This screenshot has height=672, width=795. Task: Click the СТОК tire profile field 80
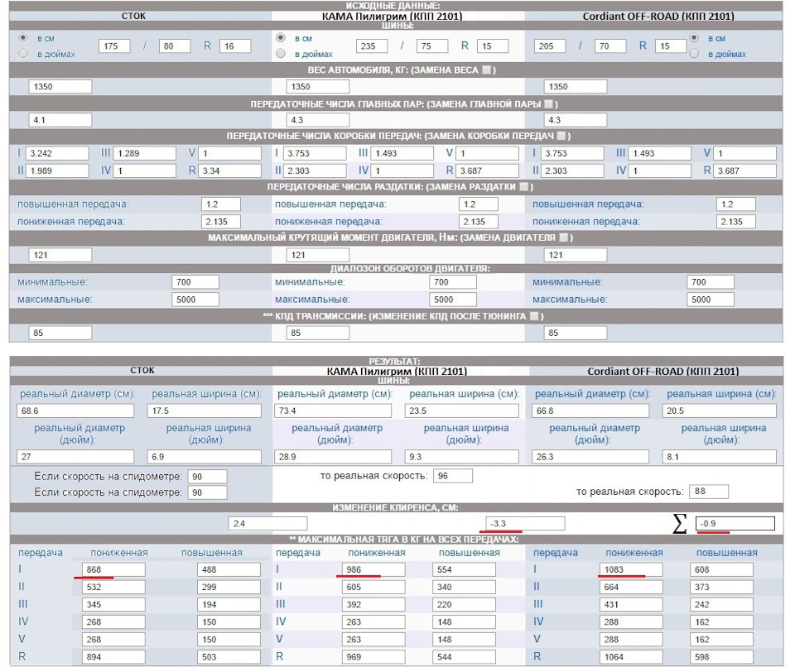pos(175,46)
